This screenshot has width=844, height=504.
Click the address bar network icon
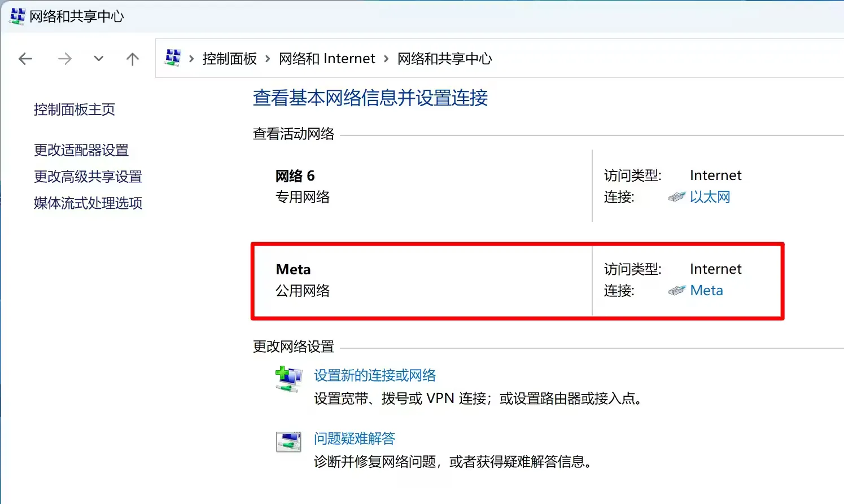coord(173,58)
